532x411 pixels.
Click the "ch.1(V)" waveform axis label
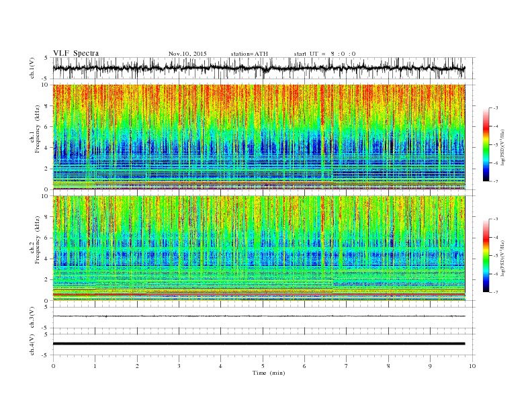point(32,68)
